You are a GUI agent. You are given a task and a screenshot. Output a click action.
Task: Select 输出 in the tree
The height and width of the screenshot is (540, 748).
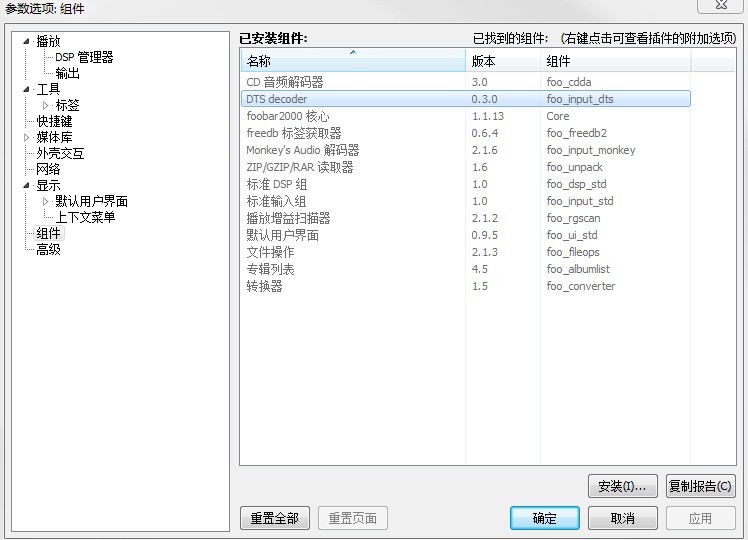(67, 73)
